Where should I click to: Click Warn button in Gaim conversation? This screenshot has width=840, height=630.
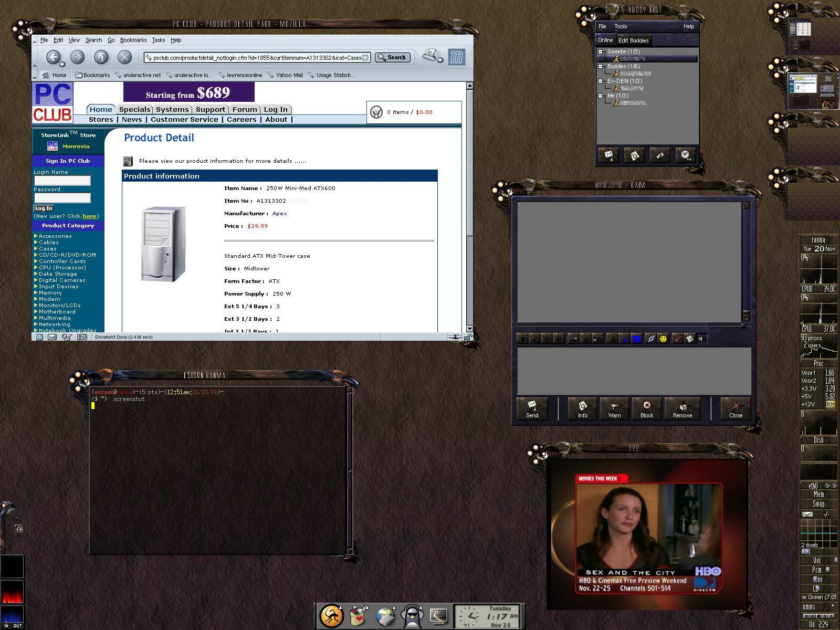(x=614, y=408)
